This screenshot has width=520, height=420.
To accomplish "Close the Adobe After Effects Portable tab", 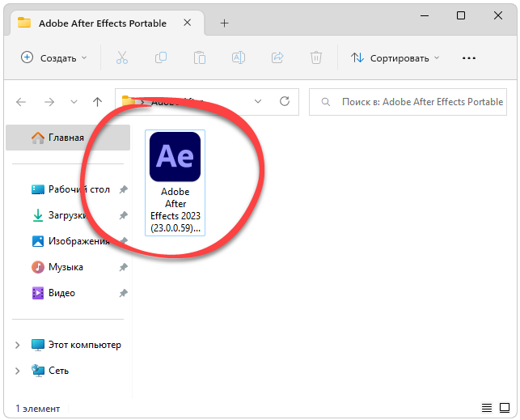I will click(188, 23).
